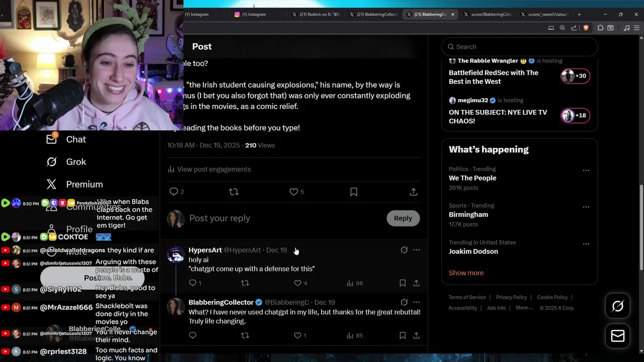The width and height of the screenshot is (644, 362).
Task: Open options for Joakim Dodson trend
Action: click(586, 244)
